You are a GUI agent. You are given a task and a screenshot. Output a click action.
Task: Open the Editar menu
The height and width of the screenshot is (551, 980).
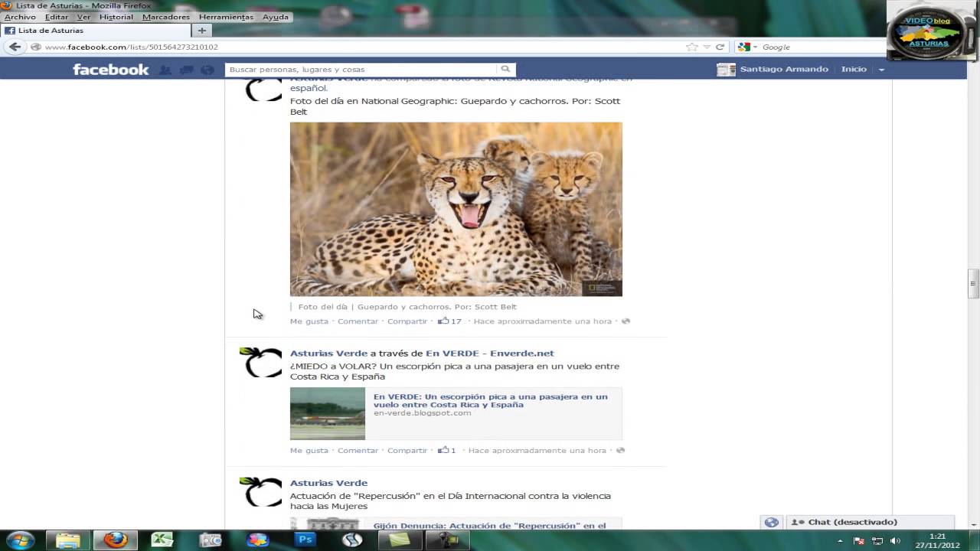tap(57, 17)
